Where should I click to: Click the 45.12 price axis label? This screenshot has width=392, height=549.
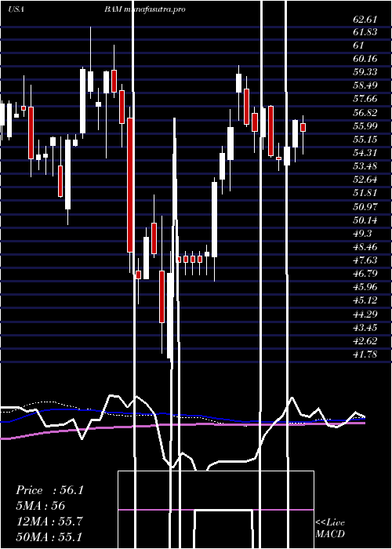click(365, 300)
